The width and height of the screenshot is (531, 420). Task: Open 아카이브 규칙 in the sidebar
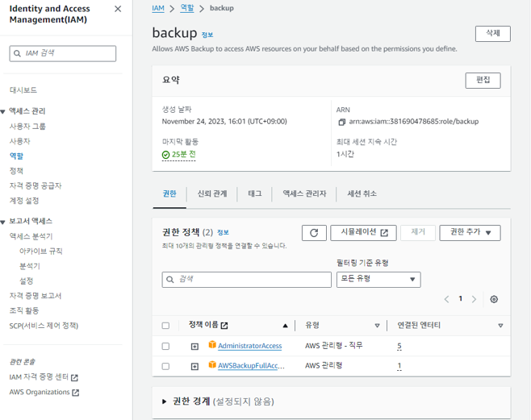pos(41,252)
